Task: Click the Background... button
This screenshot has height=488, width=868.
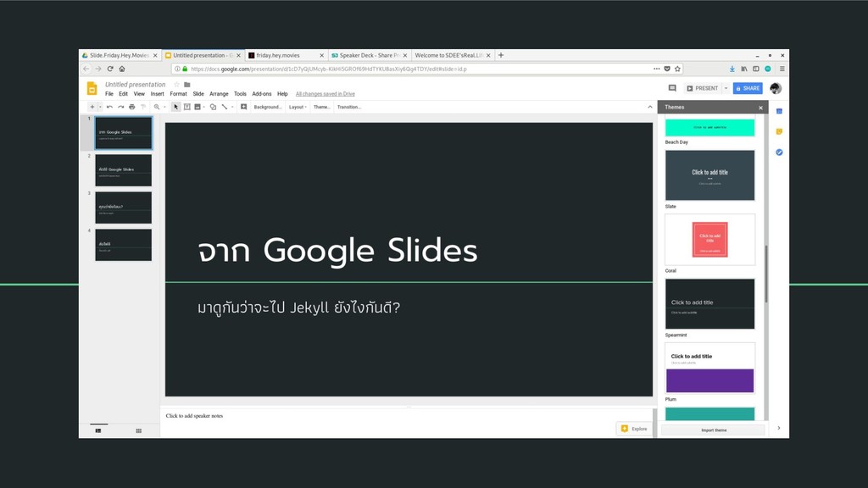Action: pos(267,107)
